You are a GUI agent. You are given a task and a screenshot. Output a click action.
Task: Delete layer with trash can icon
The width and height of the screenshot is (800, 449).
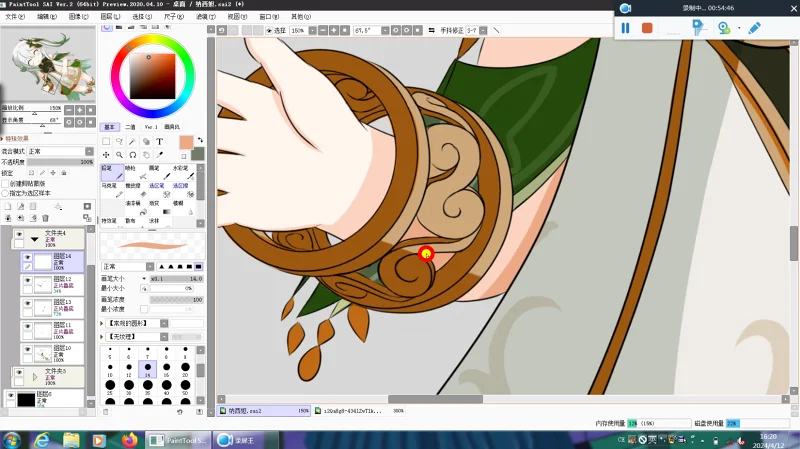(45, 218)
